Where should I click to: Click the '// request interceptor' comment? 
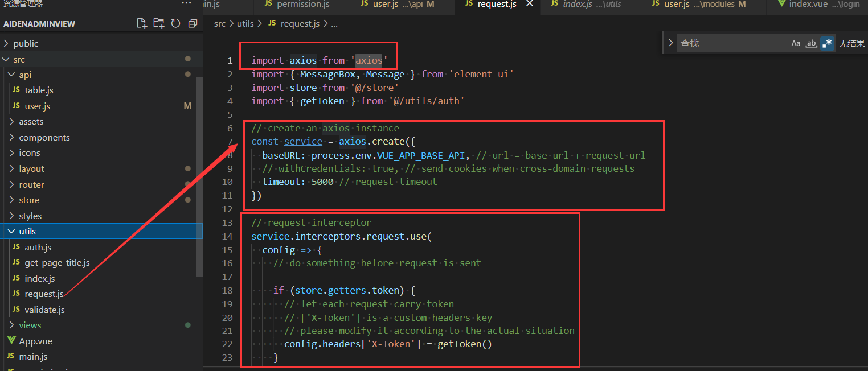[x=312, y=222]
